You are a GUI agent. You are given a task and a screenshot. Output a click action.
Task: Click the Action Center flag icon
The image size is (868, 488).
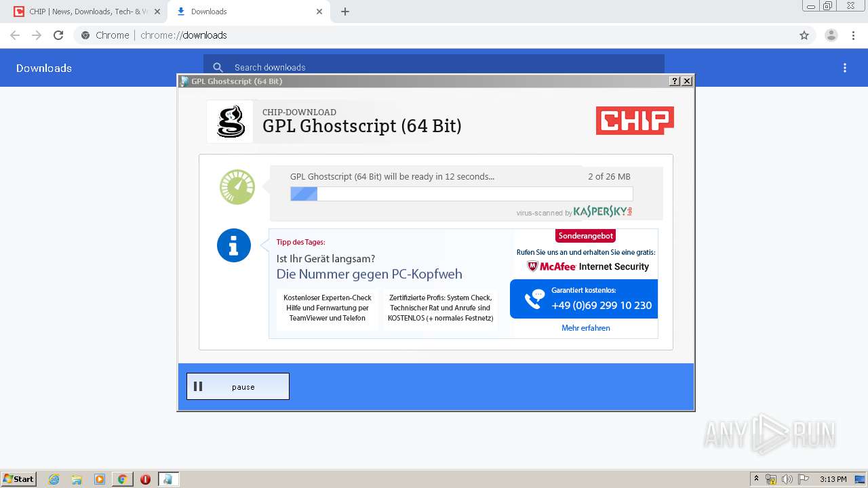coord(804,479)
